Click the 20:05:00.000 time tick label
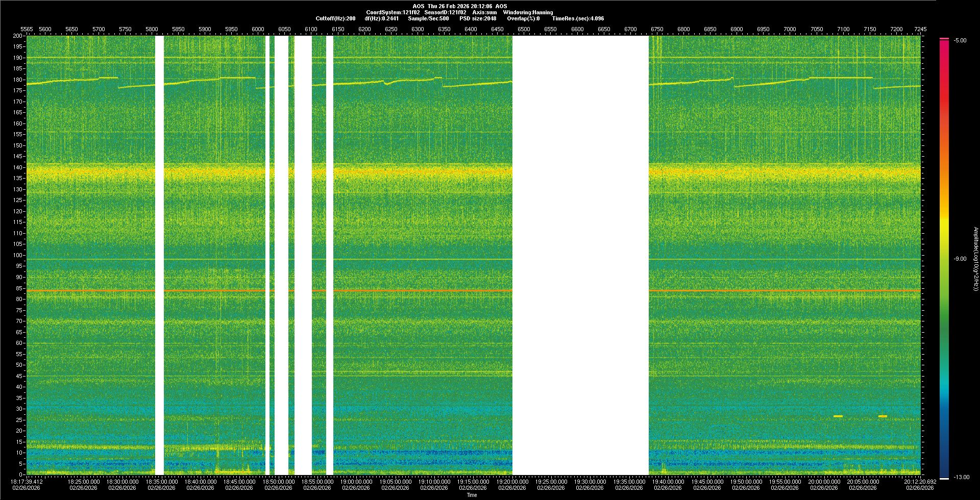Viewport: 980px width, 500px height. [863, 482]
